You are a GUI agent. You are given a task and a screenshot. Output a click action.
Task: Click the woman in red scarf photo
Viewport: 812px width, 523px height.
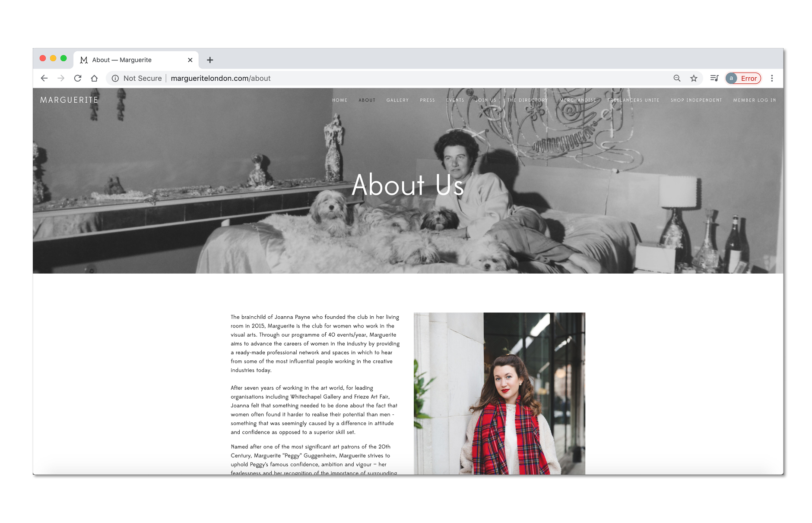(499, 393)
